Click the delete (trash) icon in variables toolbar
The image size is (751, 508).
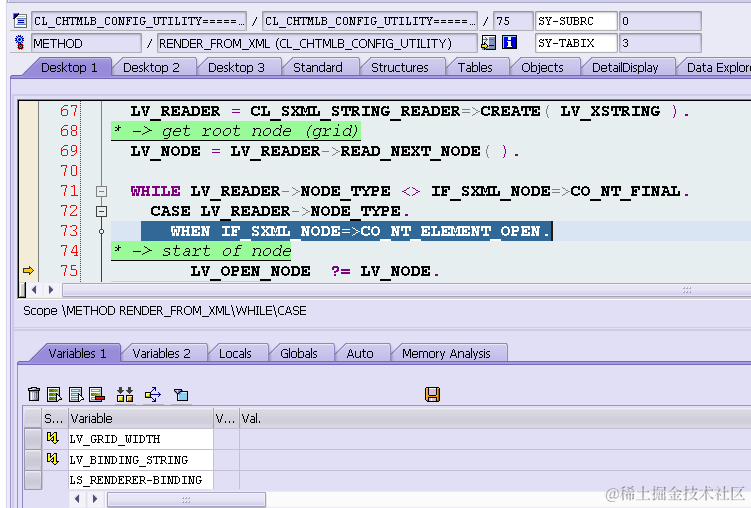coord(34,395)
